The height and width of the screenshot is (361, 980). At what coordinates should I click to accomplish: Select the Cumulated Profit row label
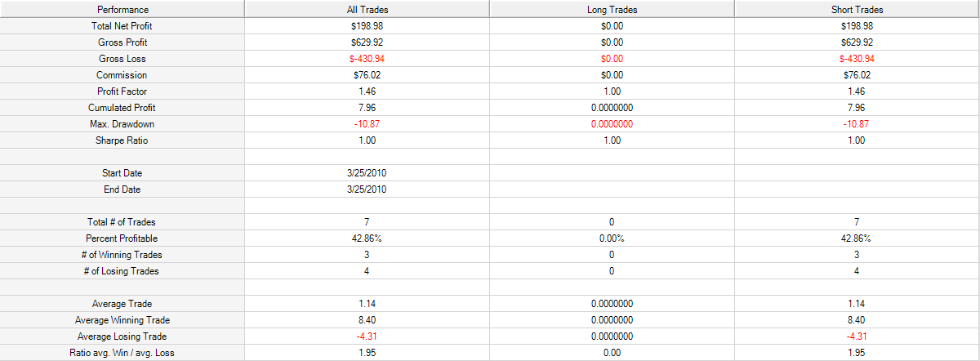click(x=122, y=108)
